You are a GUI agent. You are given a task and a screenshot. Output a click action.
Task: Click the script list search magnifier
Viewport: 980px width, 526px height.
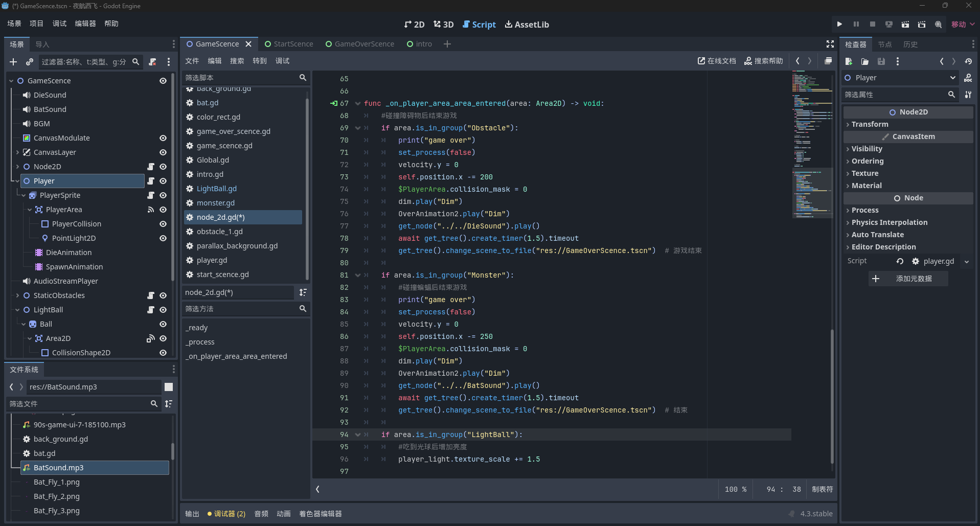[x=303, y=78]
